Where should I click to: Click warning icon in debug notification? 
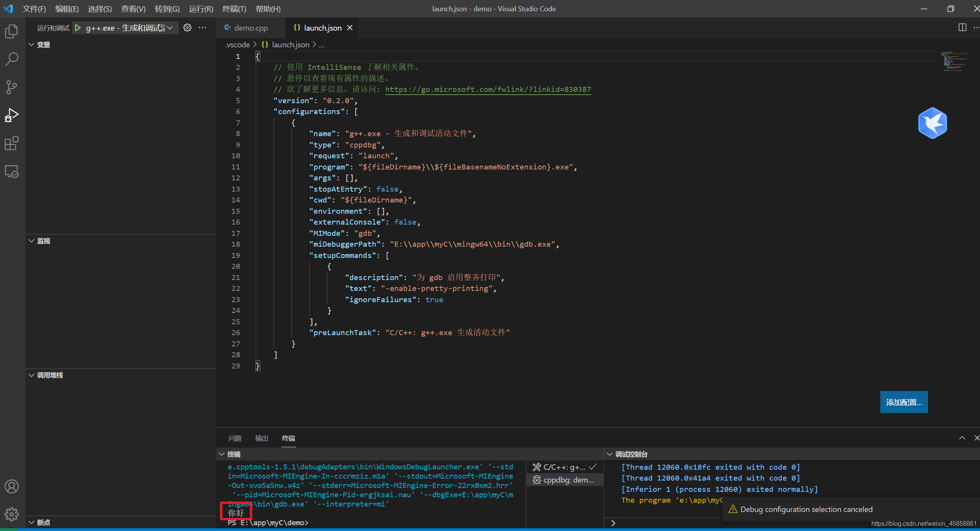coord(733,509)
